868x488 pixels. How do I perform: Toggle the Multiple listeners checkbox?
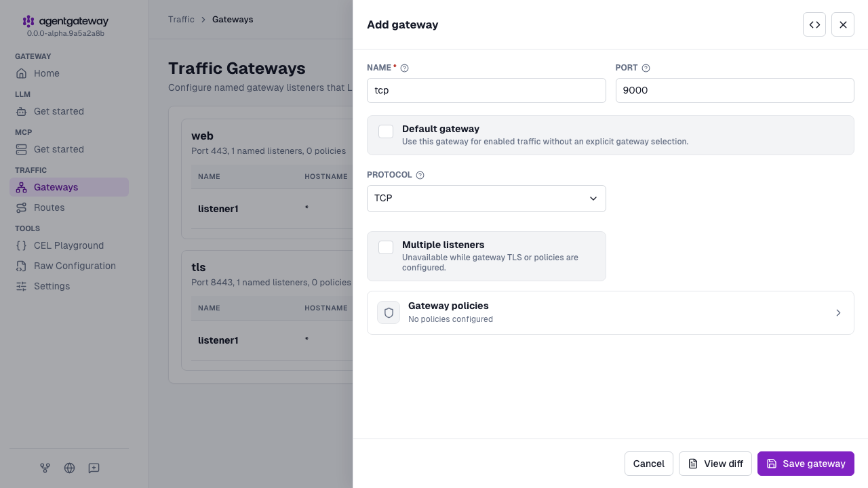(386, 247)
